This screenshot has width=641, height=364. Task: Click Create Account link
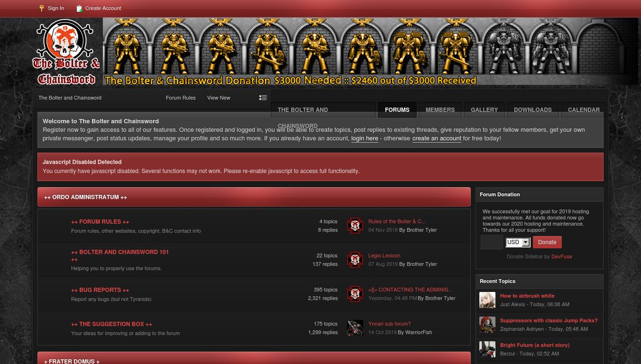click(103, 8)
